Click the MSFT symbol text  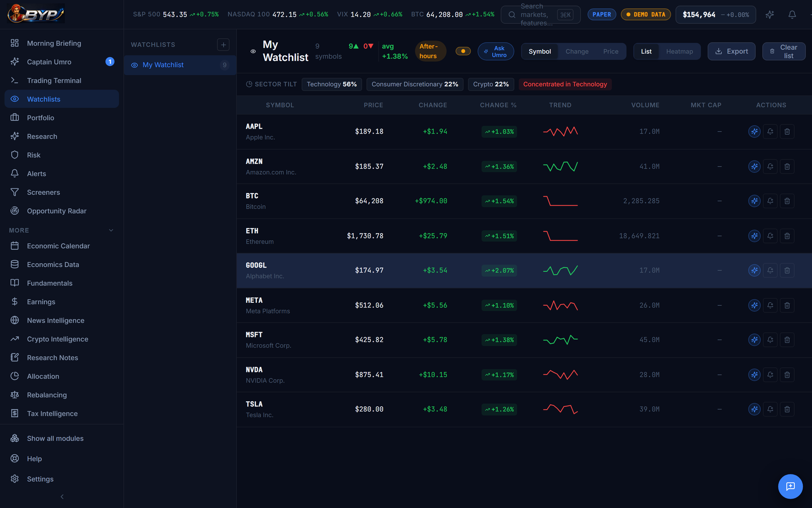pos(254,335)
